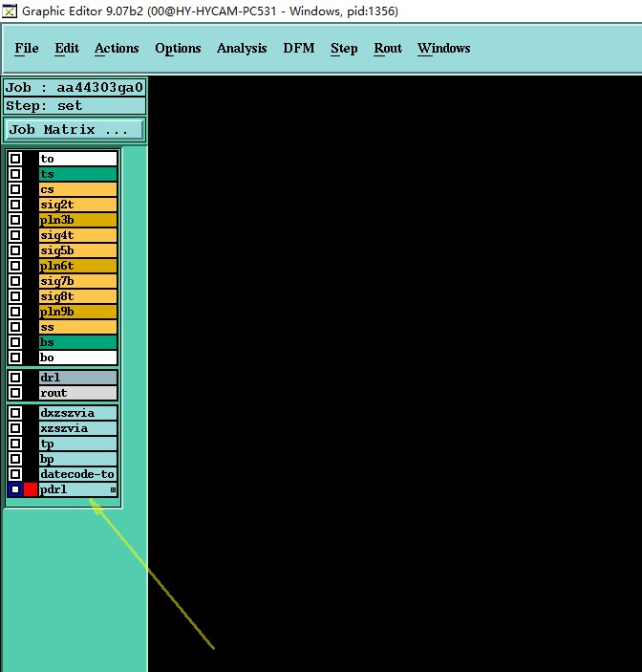This screenshot has height=672, width=642.
Task: Select the sig8t layer name
Action: coord(78,296)
